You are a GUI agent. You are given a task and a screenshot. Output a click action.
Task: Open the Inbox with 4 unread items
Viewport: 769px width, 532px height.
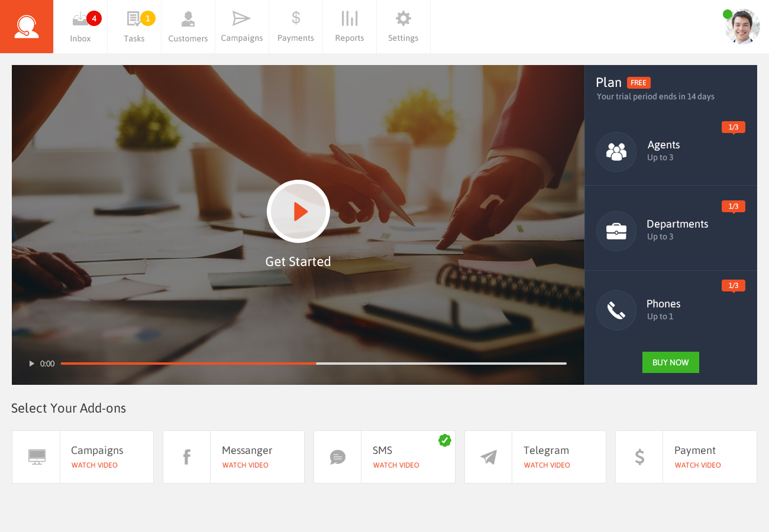coord(80,24)
